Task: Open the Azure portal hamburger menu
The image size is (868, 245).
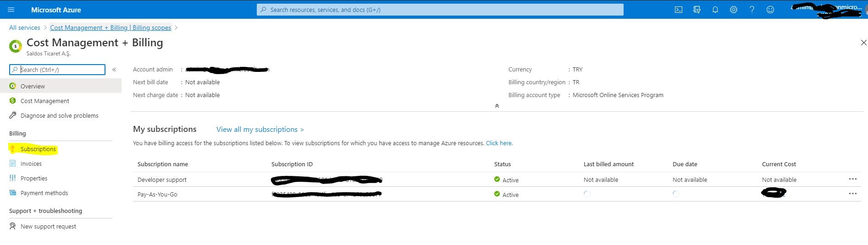Action: [11, 10]
